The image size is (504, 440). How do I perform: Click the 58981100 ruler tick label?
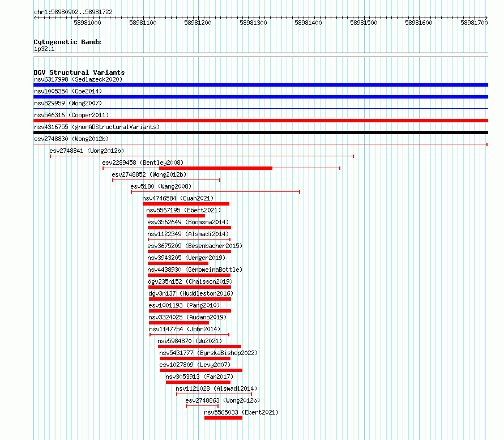[x=143, y=23]
